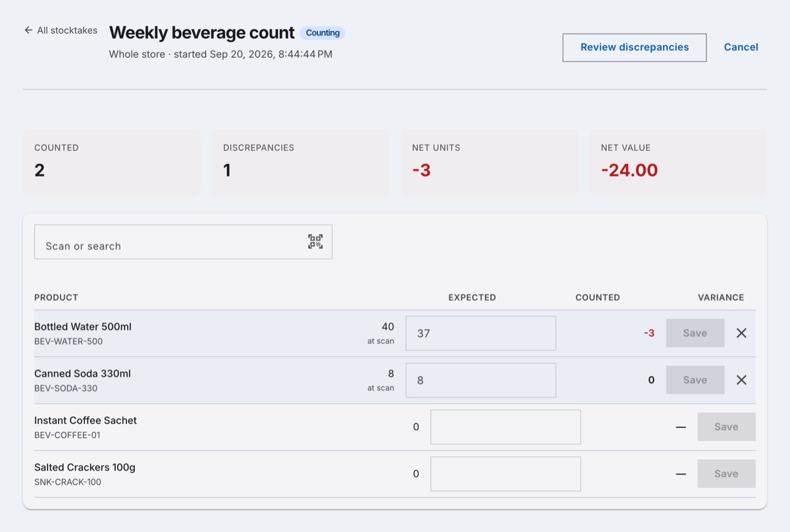Viewport: 790px width, 532px height.
Task: Open Review discrepancies
Action: point(635,47)
